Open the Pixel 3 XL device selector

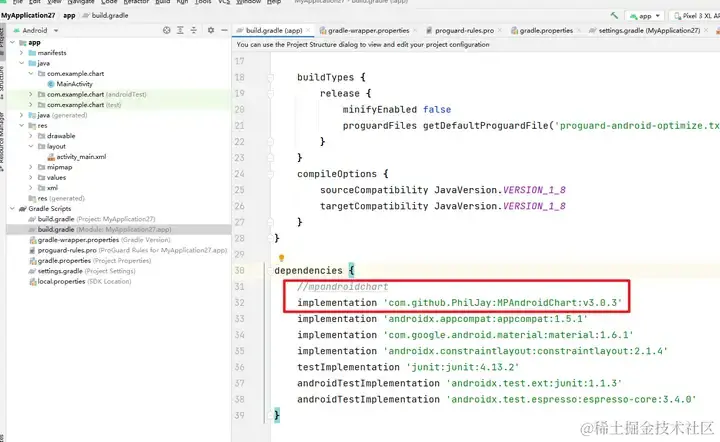pyautogui.click(x=696, y=16)
